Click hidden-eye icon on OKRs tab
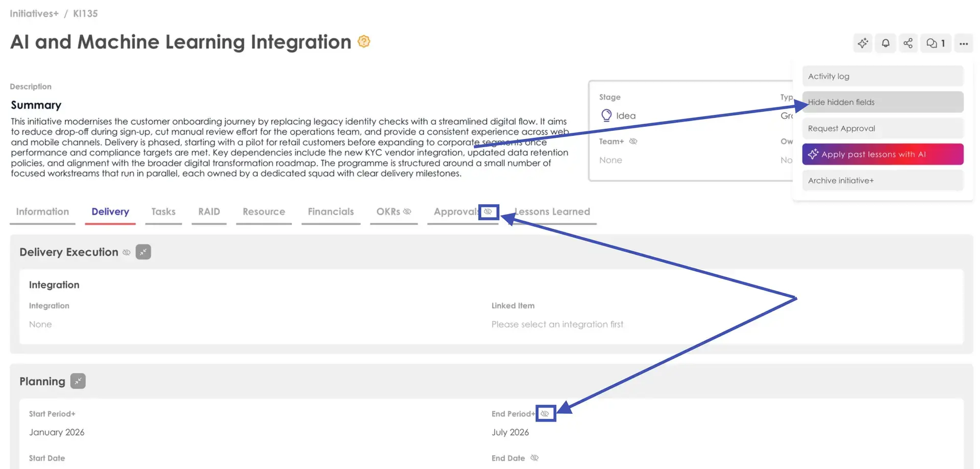The image size is (980, 469). 407,212
